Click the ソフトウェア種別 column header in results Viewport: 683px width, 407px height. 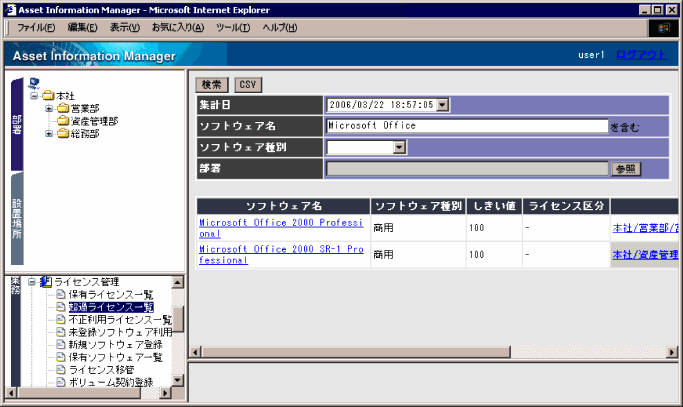tap(418, 206)
